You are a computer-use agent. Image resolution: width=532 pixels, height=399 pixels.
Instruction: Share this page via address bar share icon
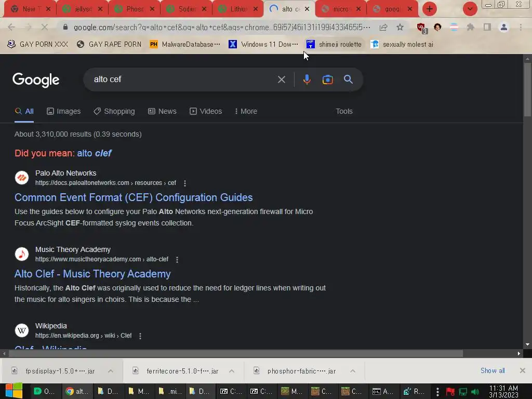click(x=383, y=27)
